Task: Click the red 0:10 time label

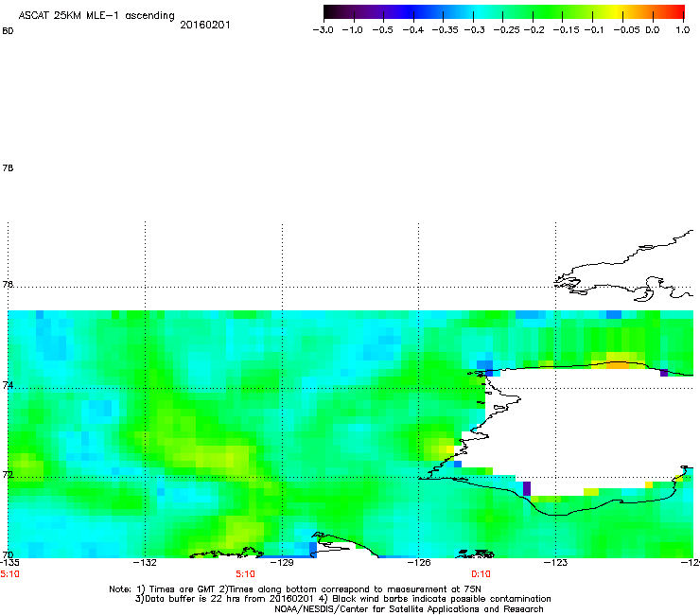Action: click(481, 574)
